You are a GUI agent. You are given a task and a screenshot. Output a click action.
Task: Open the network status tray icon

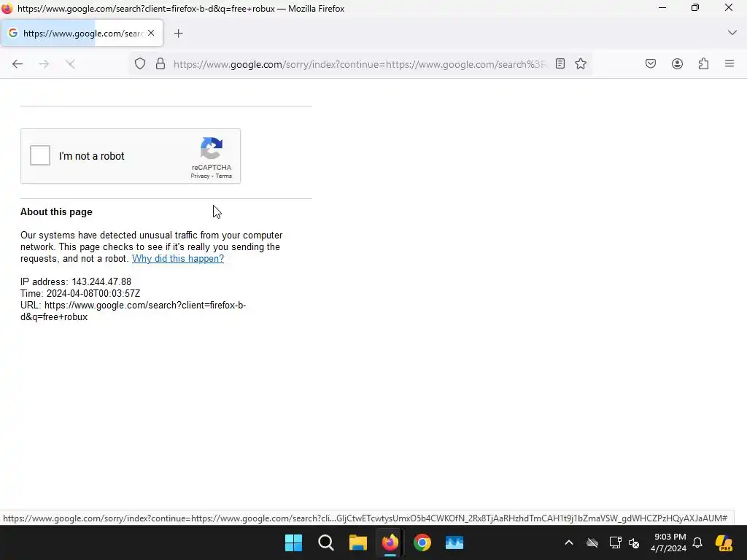[615, 542]
